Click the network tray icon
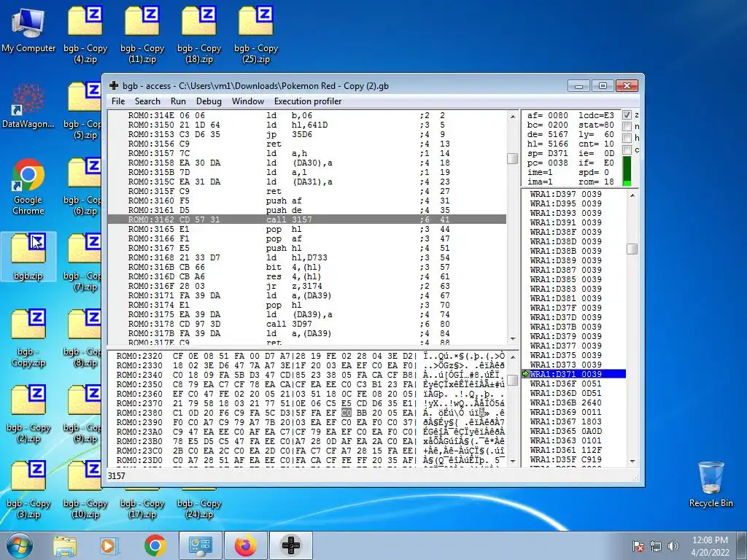This screenshot has height=560, width=747. [x=656, y=546]
